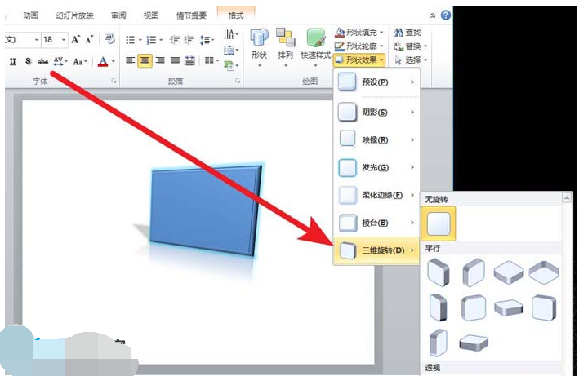Open the blue help question mark

point(445,15)
